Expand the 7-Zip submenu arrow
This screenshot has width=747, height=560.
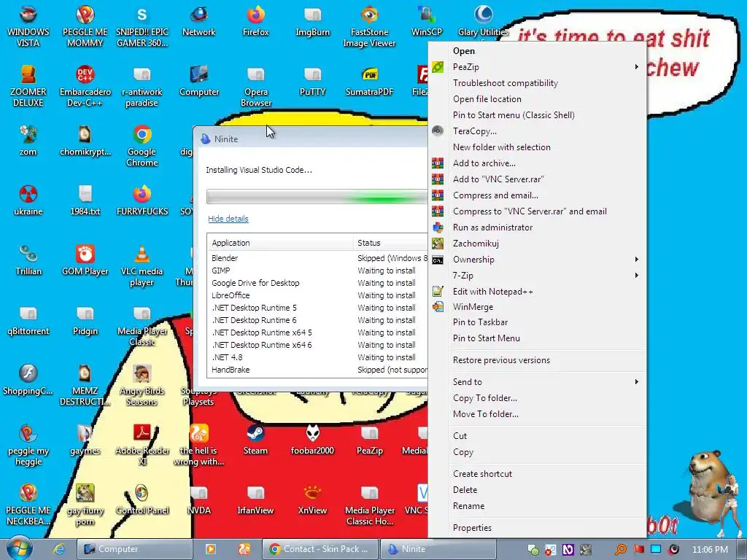tap(636, 275)
